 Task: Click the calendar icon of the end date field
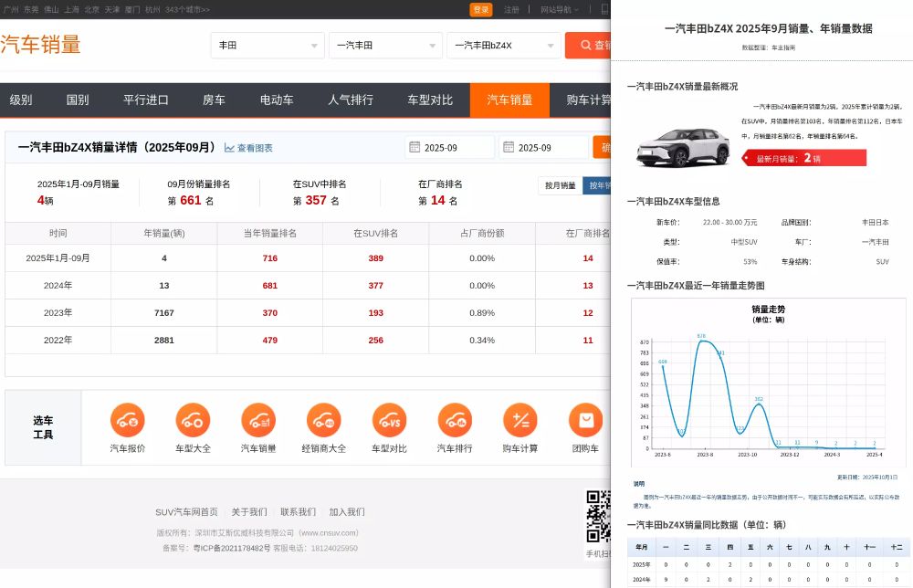509,147
